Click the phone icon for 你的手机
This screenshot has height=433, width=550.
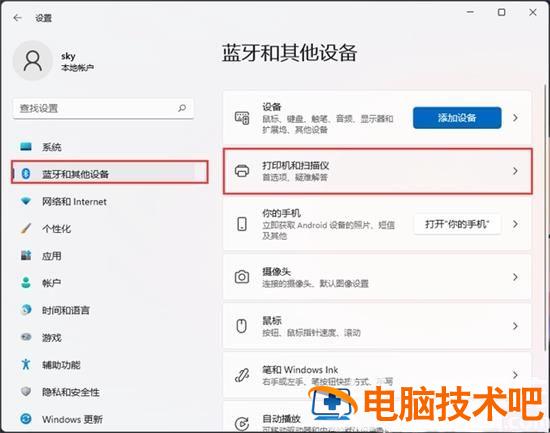[242, 224]
